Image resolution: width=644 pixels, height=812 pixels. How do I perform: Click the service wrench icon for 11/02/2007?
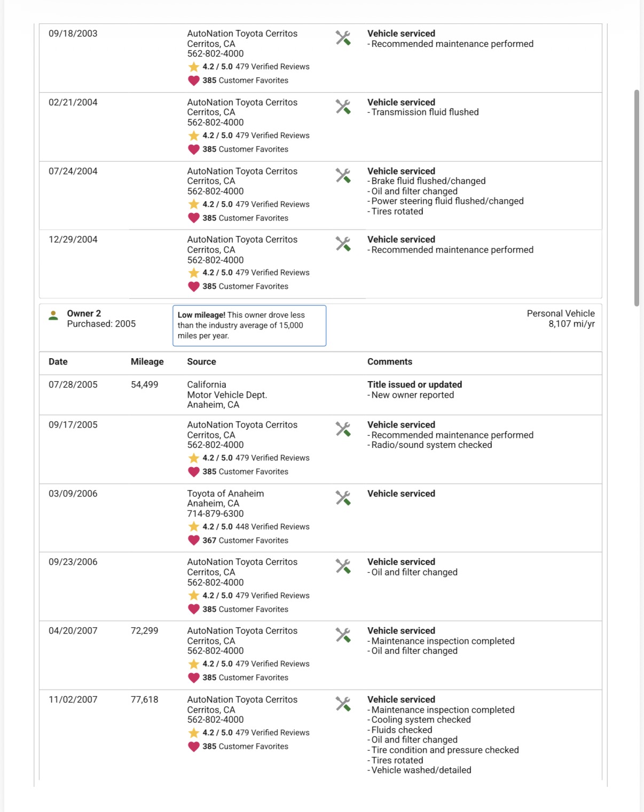click(x=343, y=704)
